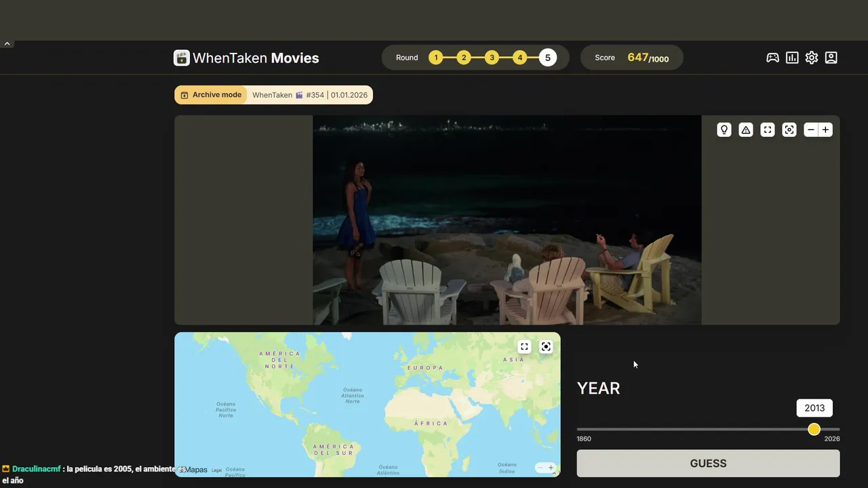The height and width of the screenshot is (488, 868).
Task: Click América del Norte on the map
Action: pos(279,360)
